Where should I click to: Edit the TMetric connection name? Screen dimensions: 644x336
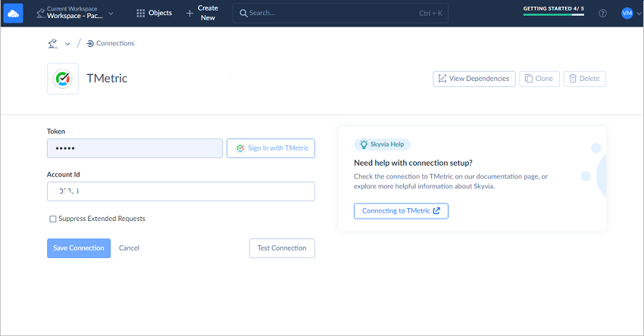pyautogui.click(x=107, y=79)
